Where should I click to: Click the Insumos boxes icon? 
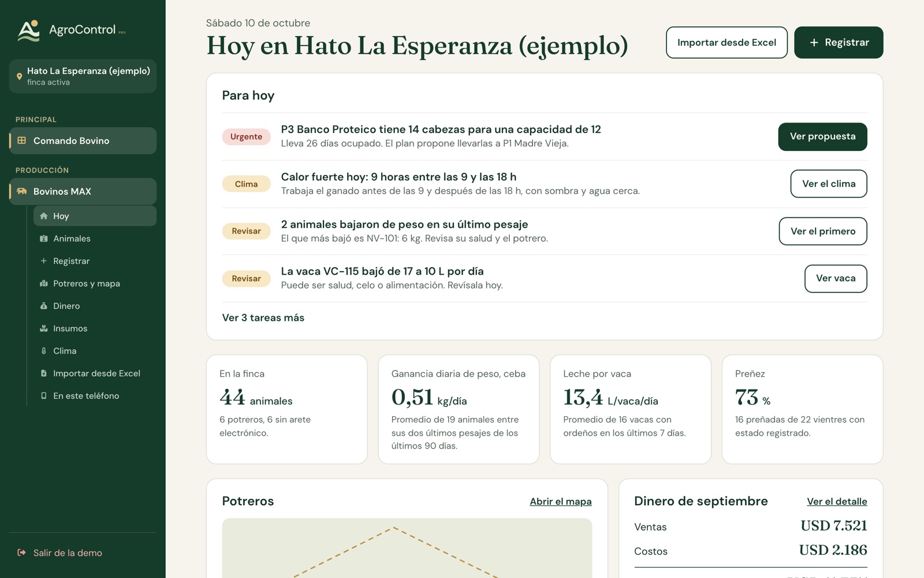tap(43, 328)
